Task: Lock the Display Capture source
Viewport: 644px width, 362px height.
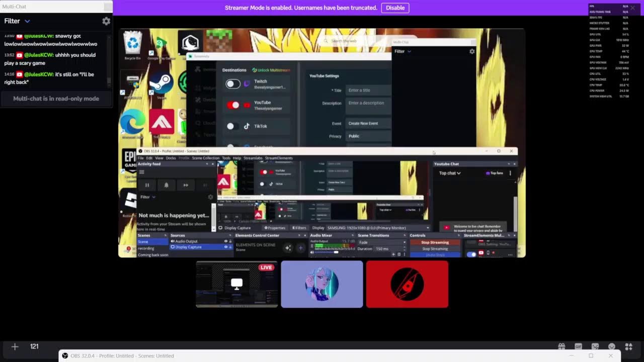Action: click(230, 247)
